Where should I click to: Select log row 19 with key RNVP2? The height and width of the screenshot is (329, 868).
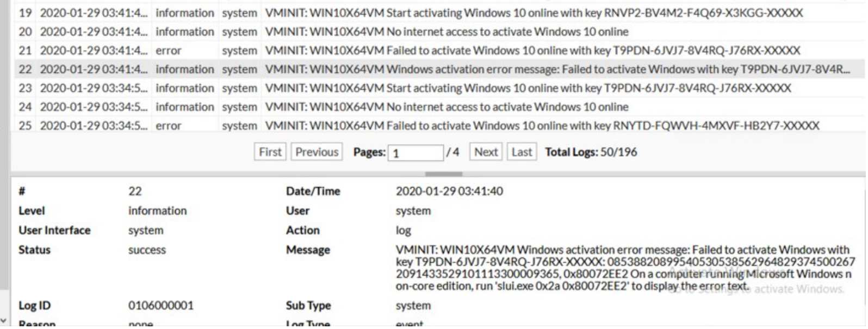pos(533,13)
